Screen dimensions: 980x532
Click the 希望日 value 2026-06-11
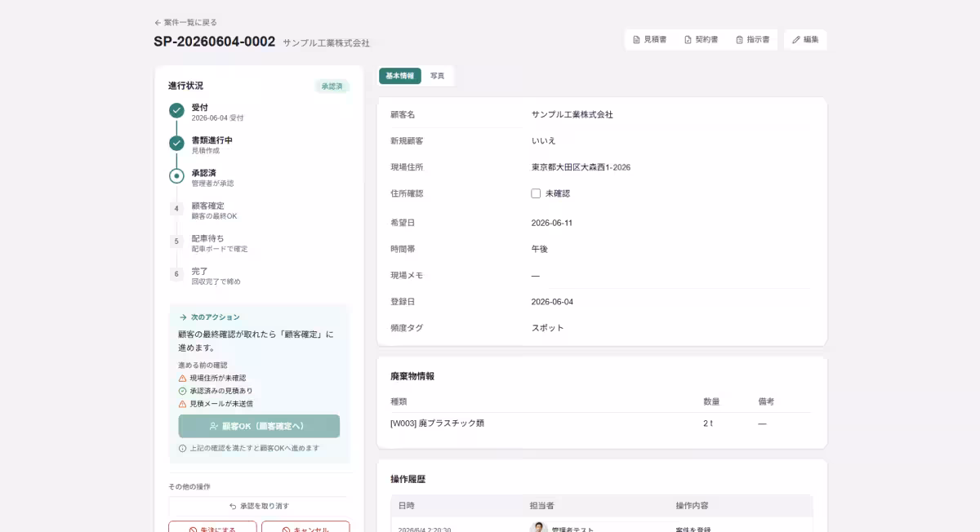[x=552, y=223]
